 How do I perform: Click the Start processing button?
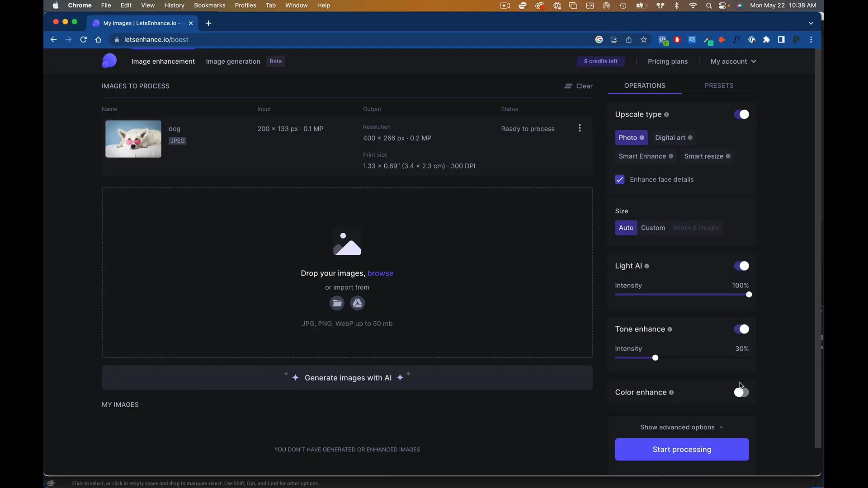[682, 449]
